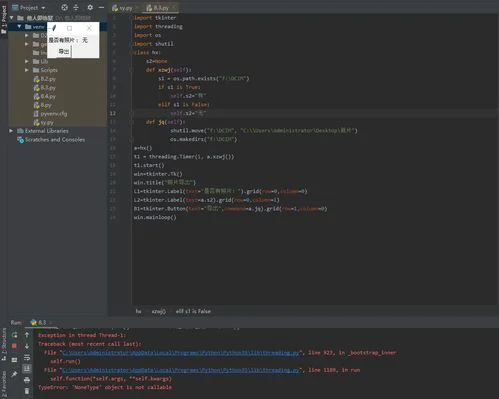
Task: Click code line 'win.mainloop()'
Action: tap(155, 217)
